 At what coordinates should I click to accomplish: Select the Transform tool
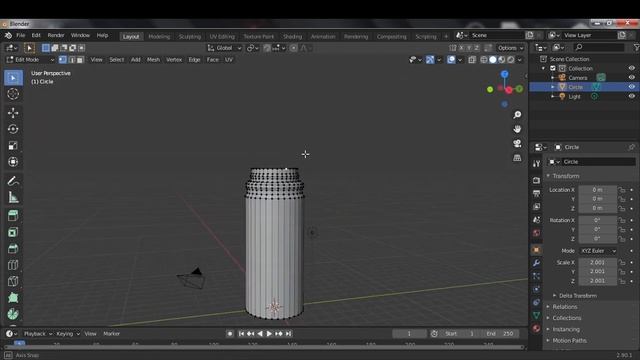click(x=13, y=162)
